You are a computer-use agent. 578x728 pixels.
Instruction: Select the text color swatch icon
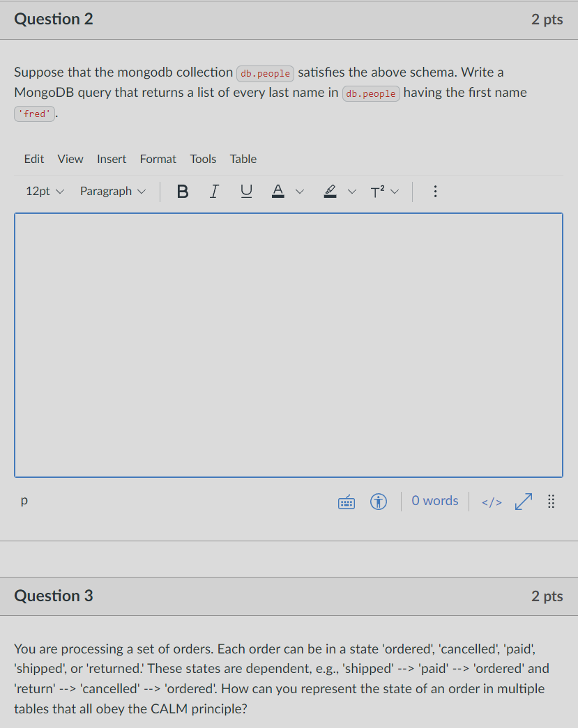[277, 191]
